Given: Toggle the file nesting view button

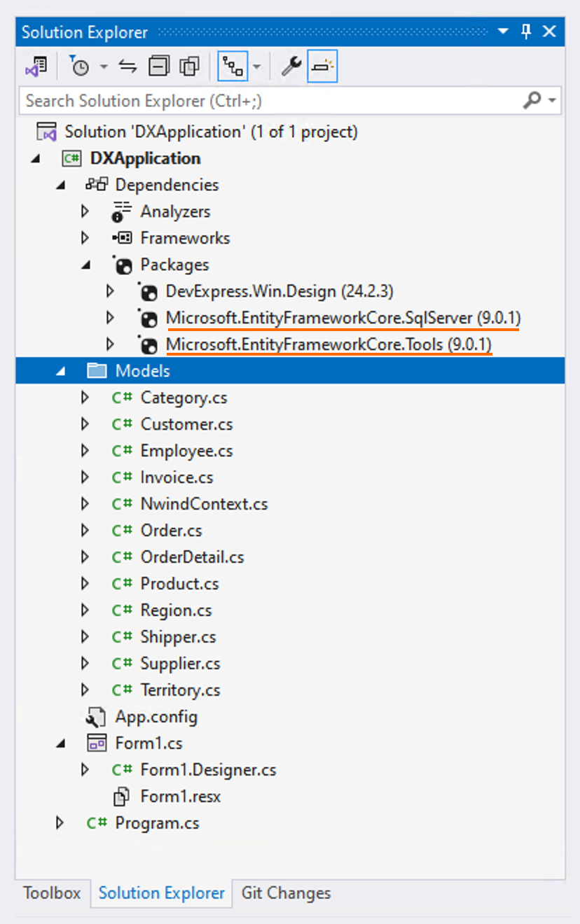Looking at the screenshot, I should 232,67.
